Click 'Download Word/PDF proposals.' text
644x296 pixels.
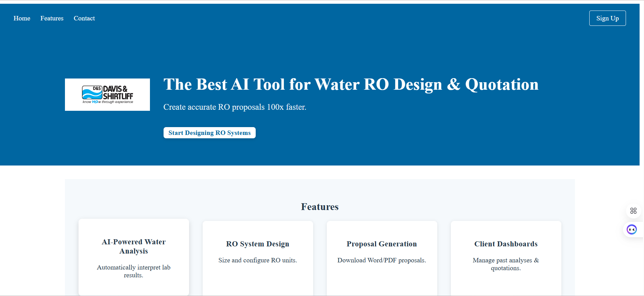[382, 260]
